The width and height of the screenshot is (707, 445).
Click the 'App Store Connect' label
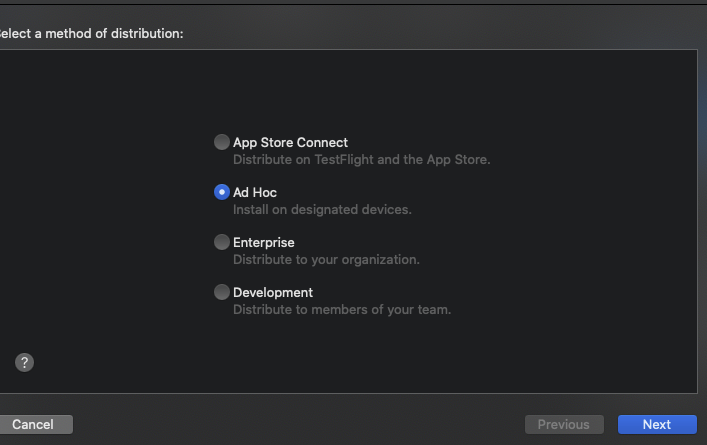[290, 142]
